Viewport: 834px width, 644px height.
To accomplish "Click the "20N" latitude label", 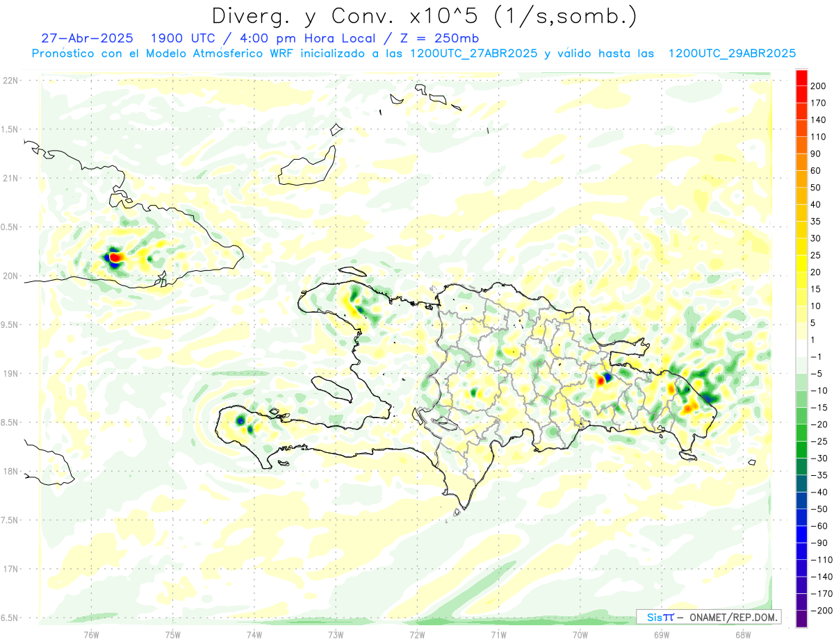I will pyautogui.click(x=10, y=276).
